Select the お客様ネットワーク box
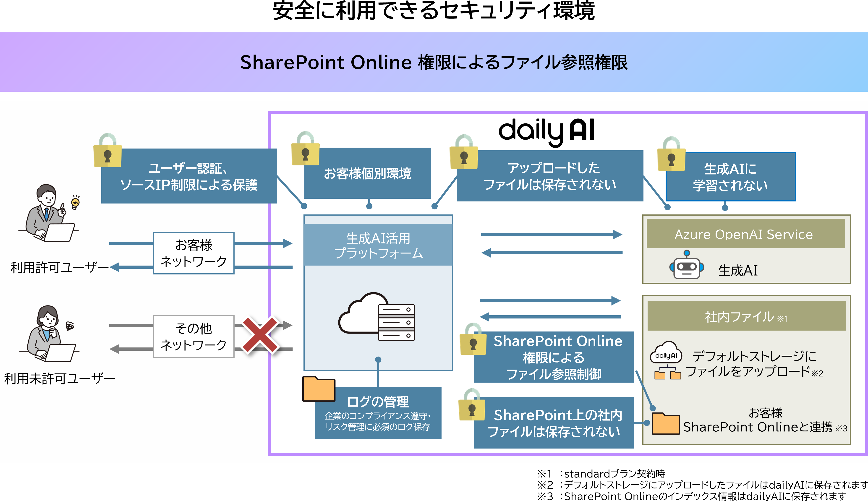Viewport: 868px width, 501px height. [194, 253]
